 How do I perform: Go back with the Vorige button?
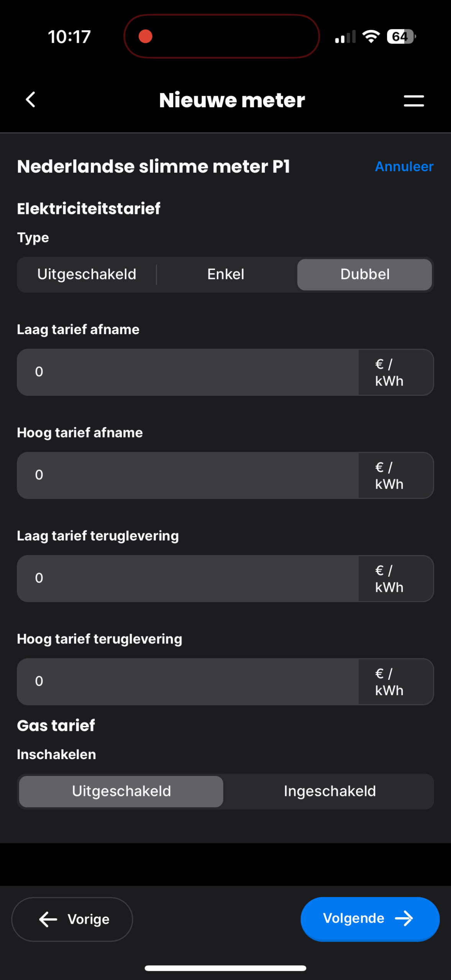[72, 919]
